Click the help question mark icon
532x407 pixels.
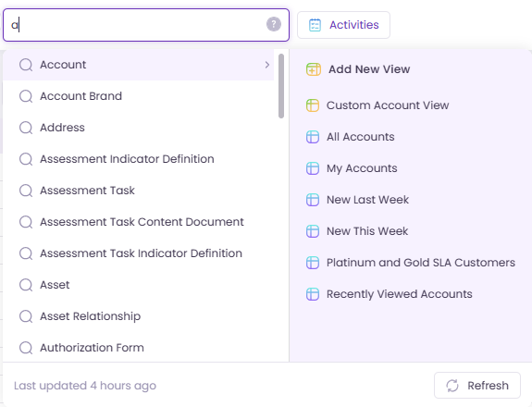(274, 24)
